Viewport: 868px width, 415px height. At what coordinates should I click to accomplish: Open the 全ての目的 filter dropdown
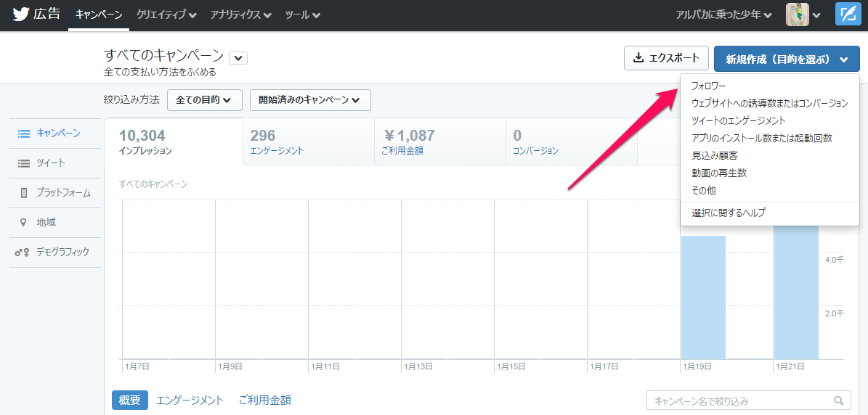pos(204,100)
